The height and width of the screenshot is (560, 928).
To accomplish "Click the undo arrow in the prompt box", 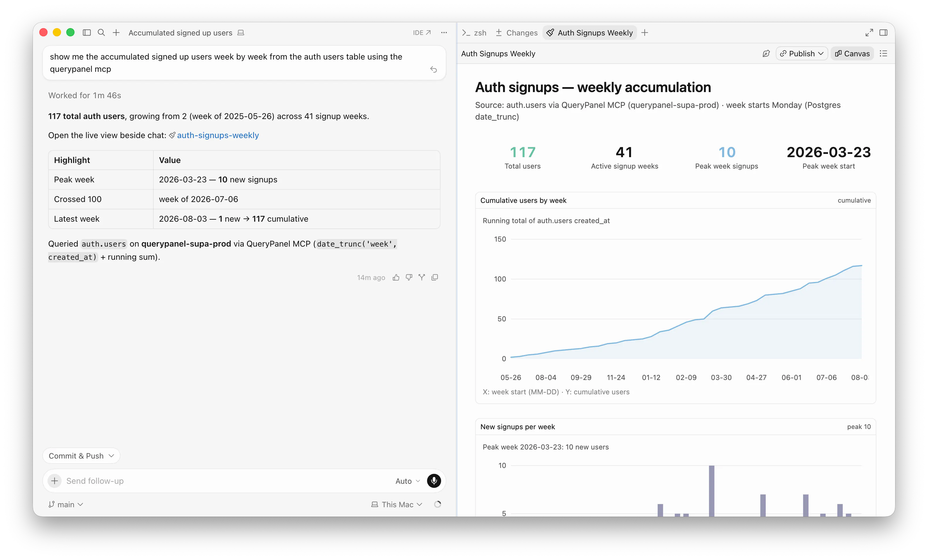I will pyautogui.click(x=433, y=69).
